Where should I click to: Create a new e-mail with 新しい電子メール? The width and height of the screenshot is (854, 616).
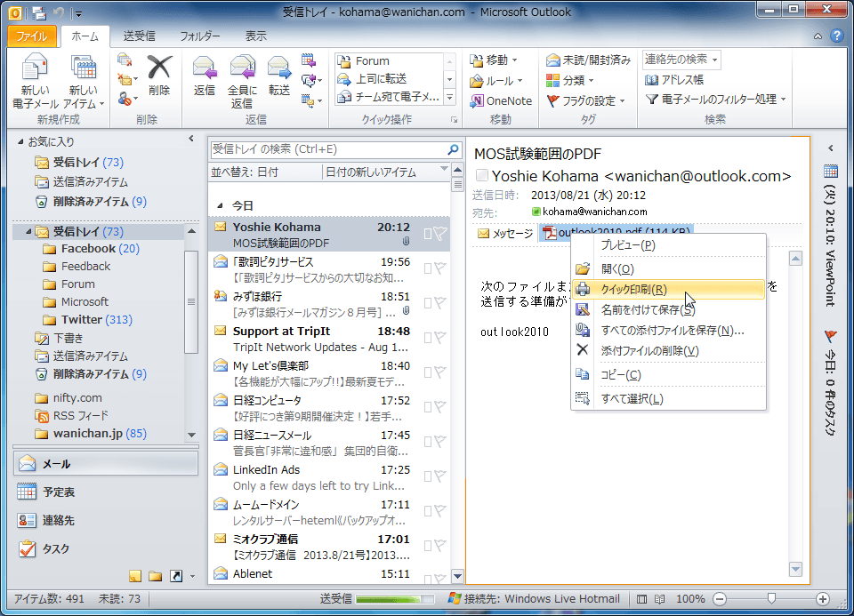(x=35, y=82)
